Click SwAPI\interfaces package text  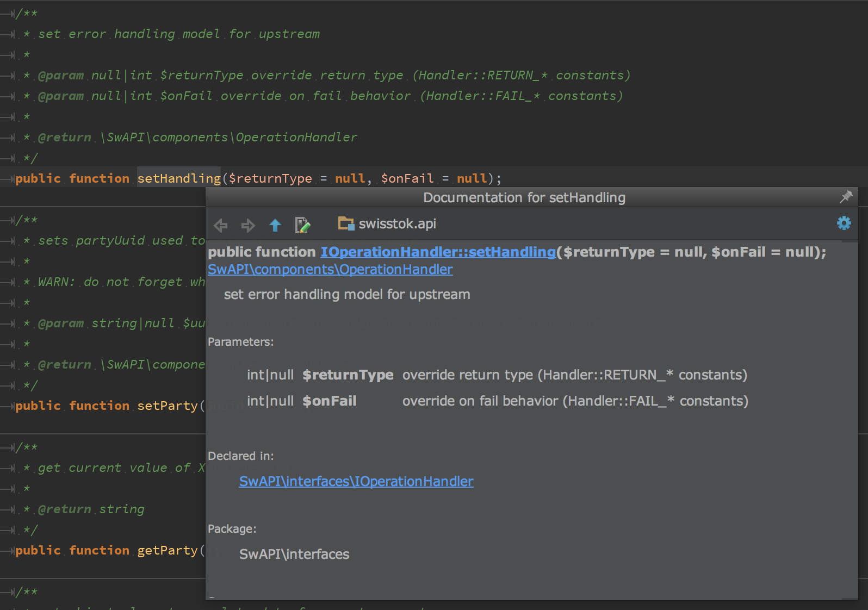tap(294, 555)
